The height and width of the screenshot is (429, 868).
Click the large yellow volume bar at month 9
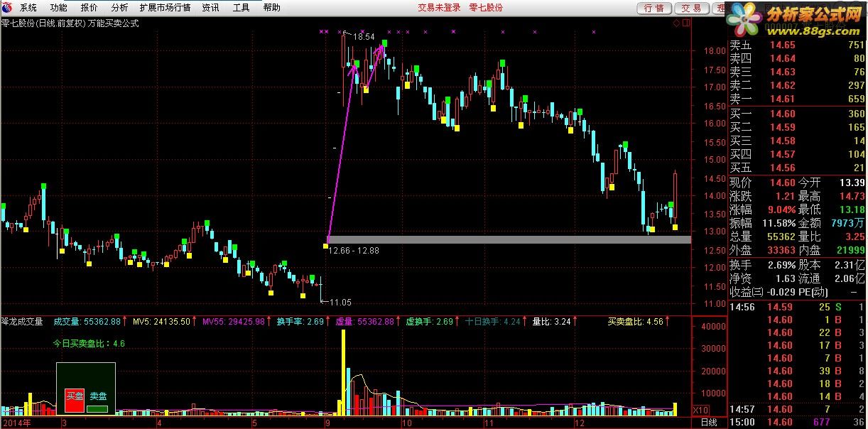(x=345, y=373)
